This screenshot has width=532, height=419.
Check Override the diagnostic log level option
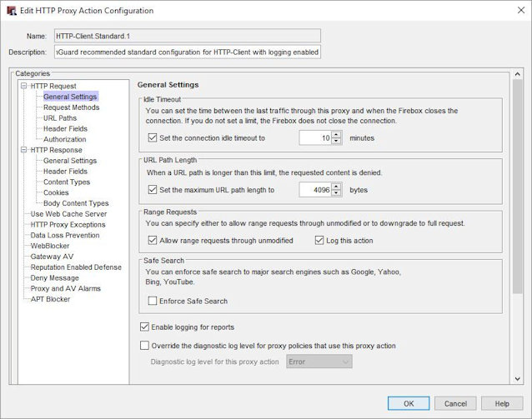pyautogui.click(x=144, y=346)
